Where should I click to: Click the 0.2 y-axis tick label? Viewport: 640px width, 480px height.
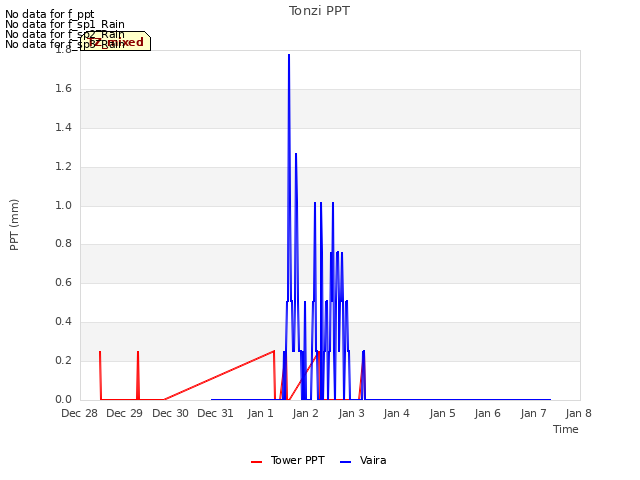click(x=63, y=360)
